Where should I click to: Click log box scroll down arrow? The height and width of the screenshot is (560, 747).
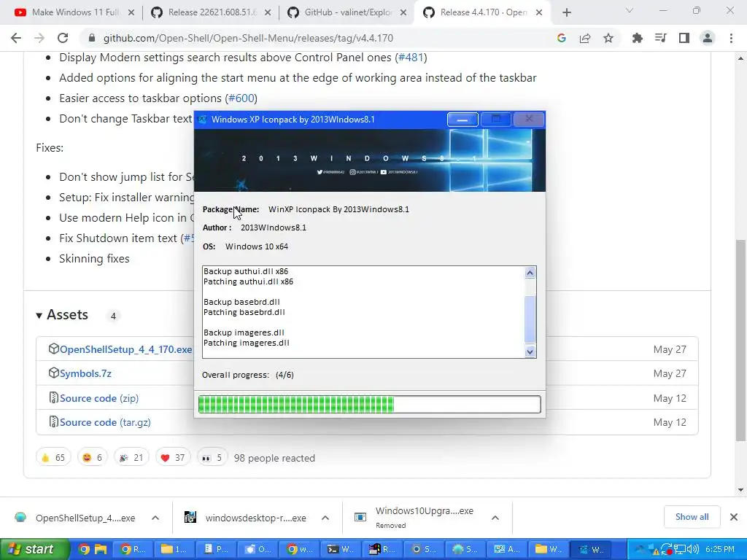pos(530,352)
